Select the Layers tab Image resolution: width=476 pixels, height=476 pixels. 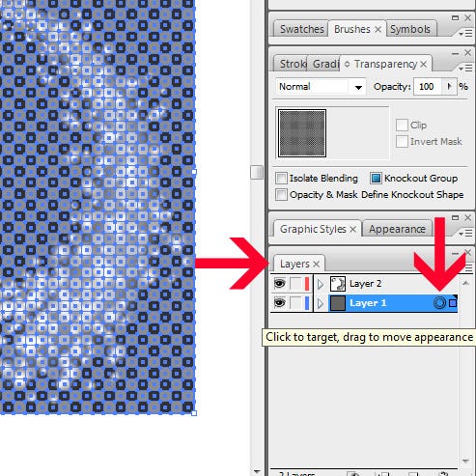click(294, 264)
